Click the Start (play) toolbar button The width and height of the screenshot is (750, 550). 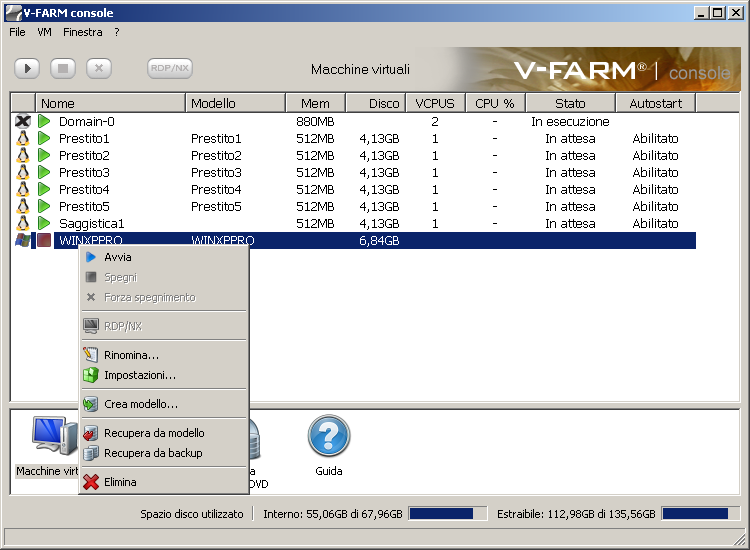(27, 68)
